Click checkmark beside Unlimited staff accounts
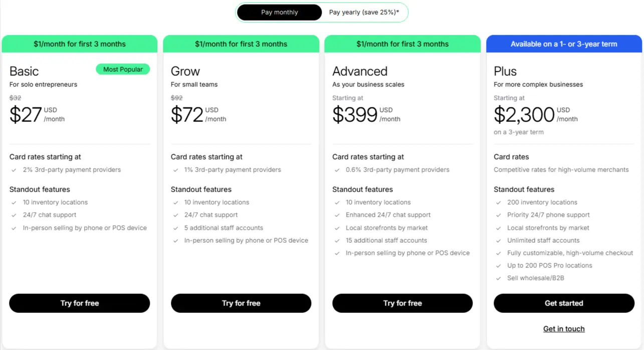The height and width of the screenshot is (350, 644). pyautogui.click(x=498, y=241)
